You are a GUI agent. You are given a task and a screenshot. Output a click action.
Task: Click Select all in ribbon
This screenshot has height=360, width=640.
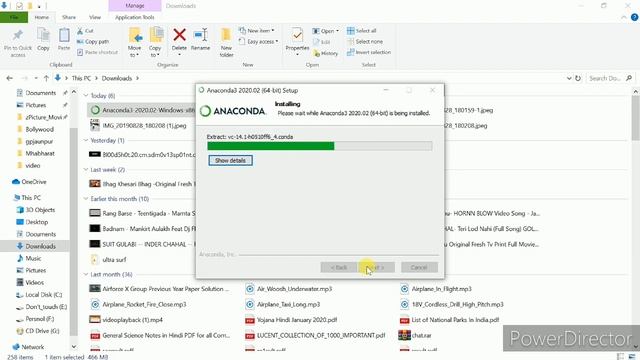[x=362, y=31]
